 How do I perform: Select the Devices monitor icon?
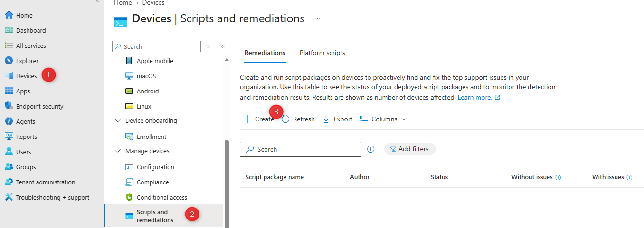point(9,76)
